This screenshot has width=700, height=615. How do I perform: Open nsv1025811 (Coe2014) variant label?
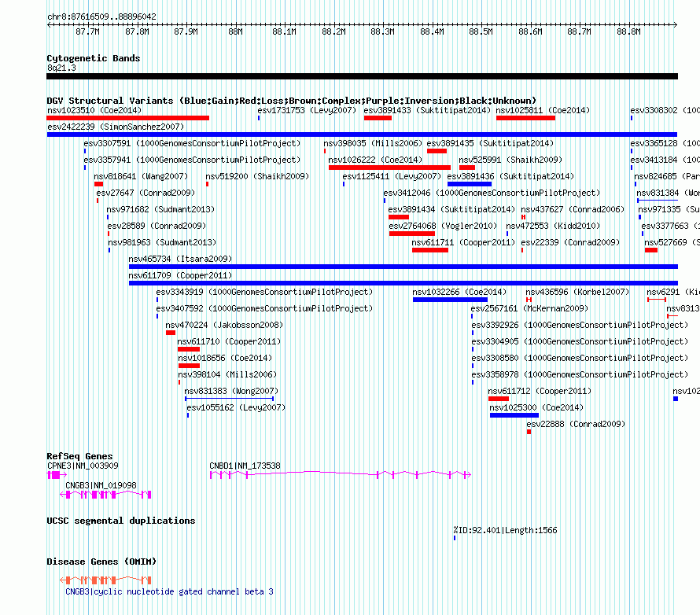point(543,110)
